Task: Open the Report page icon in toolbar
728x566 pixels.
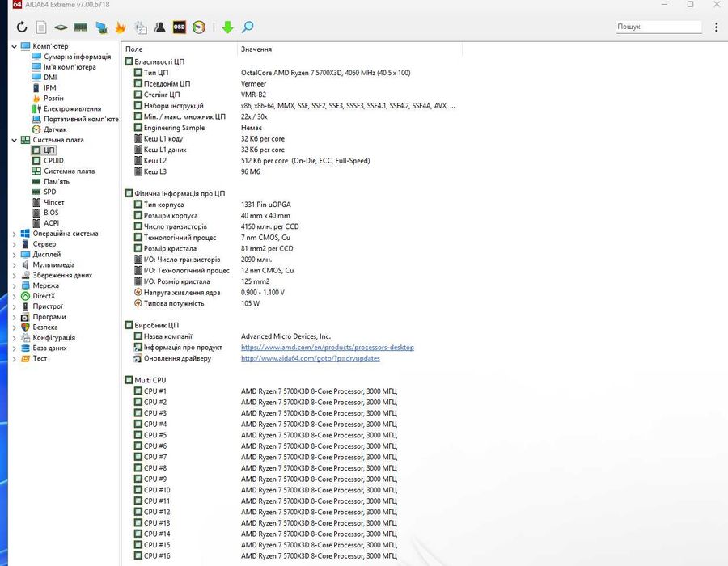Action: pos(42,27)
